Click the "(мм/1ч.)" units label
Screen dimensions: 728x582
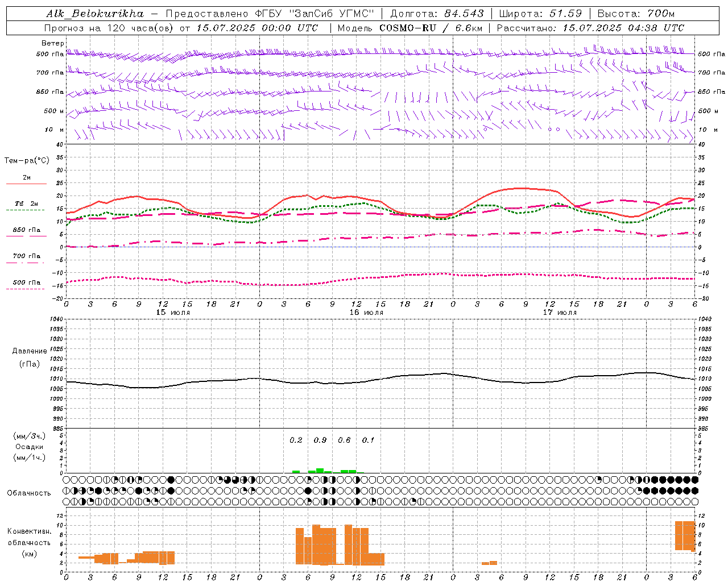click(30, 458)
